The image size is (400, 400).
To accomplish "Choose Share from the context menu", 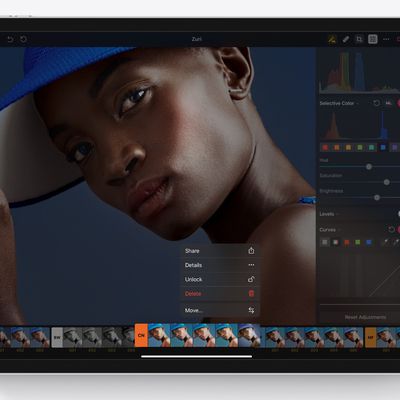I will coord(220,251).
